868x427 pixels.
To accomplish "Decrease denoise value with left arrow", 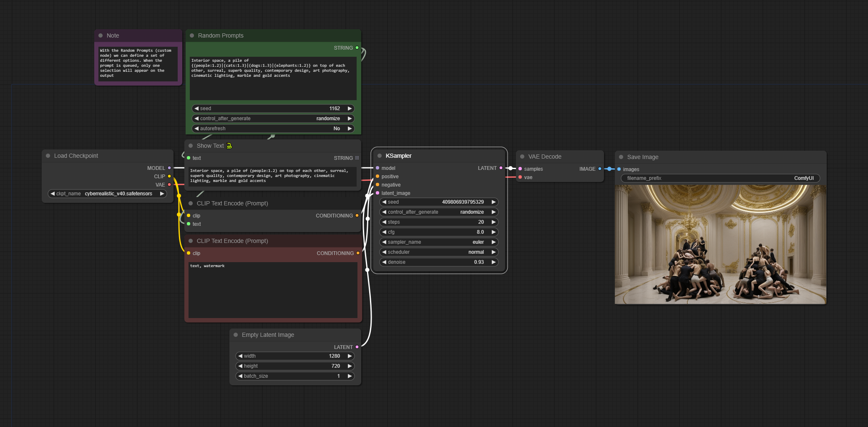I will 384,262.
